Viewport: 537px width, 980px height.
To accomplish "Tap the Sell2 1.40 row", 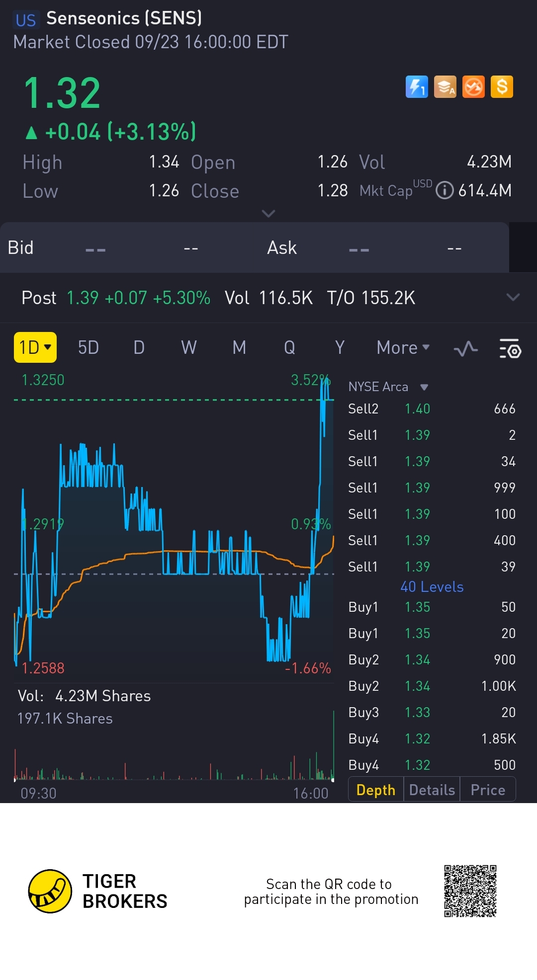I will coord(432,409).
